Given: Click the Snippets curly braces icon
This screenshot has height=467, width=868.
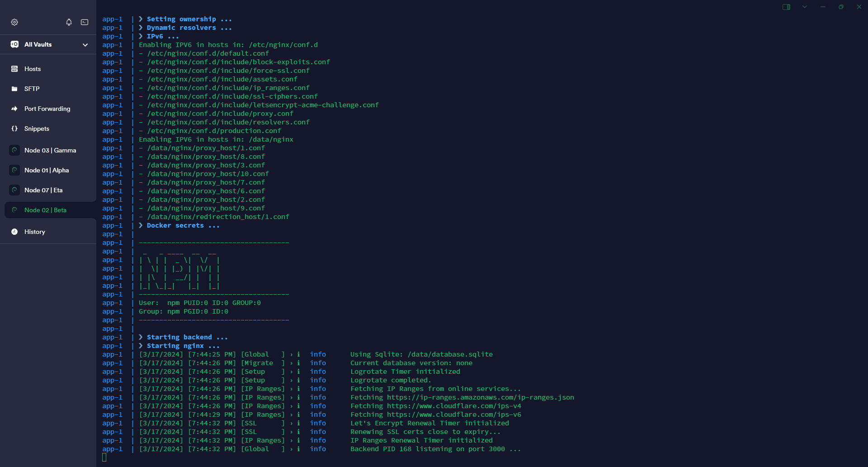Looking at the screenshot, I should 14,129.
